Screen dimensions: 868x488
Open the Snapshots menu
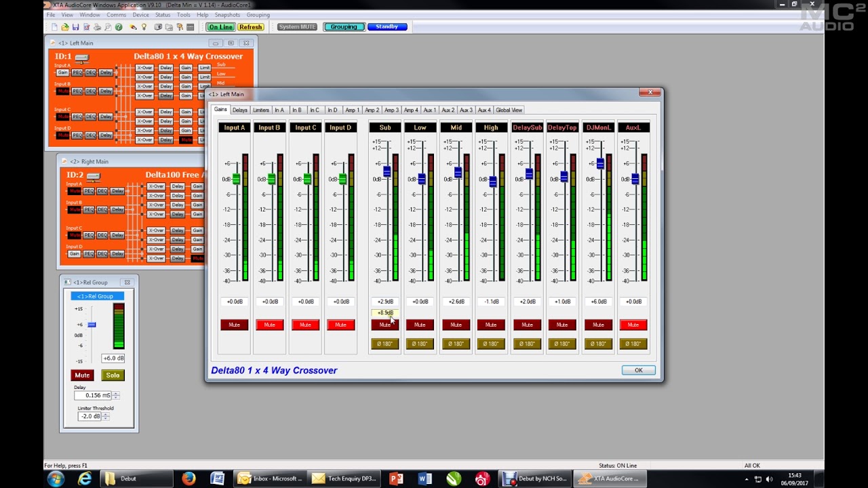click(227, 15)
